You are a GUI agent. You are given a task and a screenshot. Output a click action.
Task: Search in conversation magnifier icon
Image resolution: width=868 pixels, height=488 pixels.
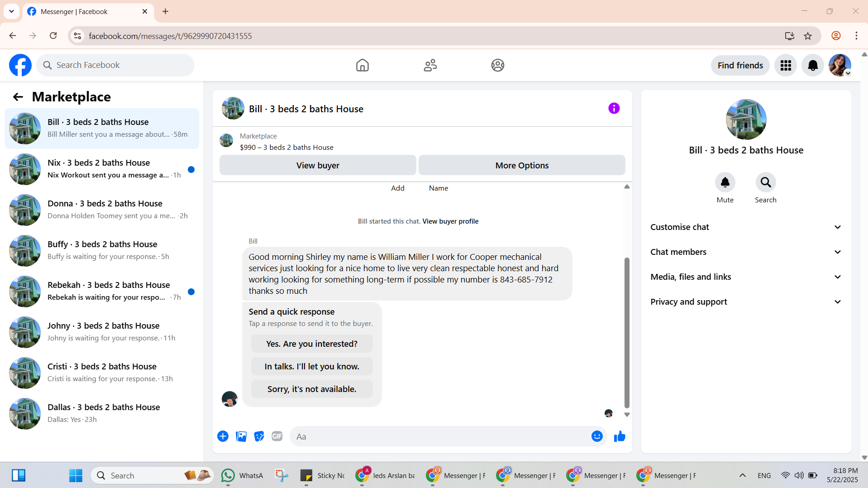point(766,182)
